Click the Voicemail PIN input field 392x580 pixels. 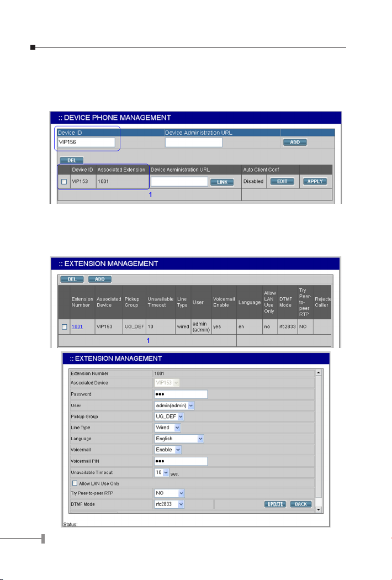pyautogui.click(x=181, y=461)
